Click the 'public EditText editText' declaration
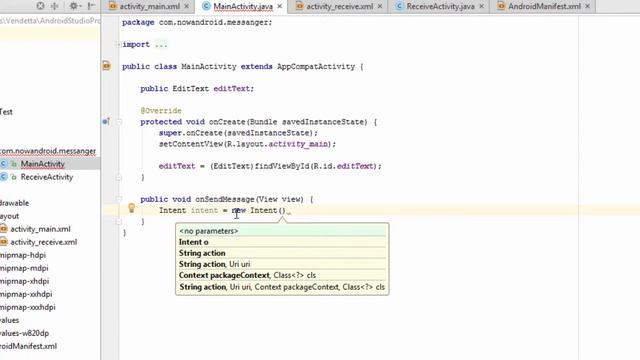The height and width of the screenshot is (360, 640). coord(197,89)
